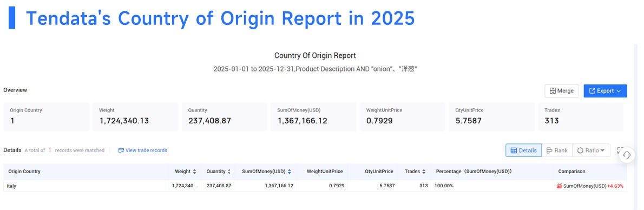Click table cell 0.7929 in Italy row
Screen dimensions: 644x210
(337, 186)
